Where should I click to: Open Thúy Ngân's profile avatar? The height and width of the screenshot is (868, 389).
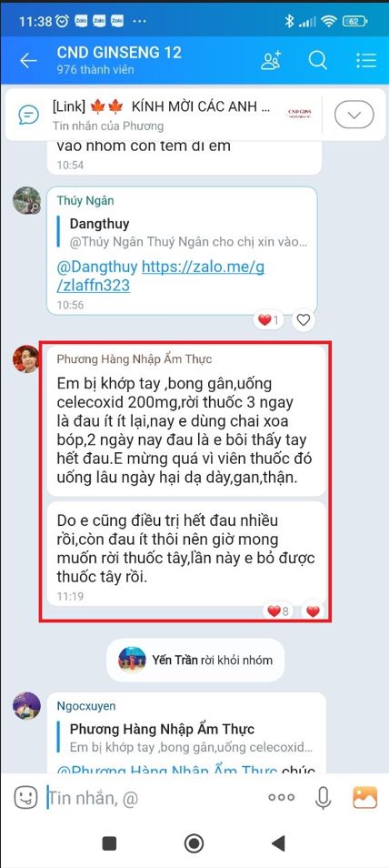click(x=26, y=200)
